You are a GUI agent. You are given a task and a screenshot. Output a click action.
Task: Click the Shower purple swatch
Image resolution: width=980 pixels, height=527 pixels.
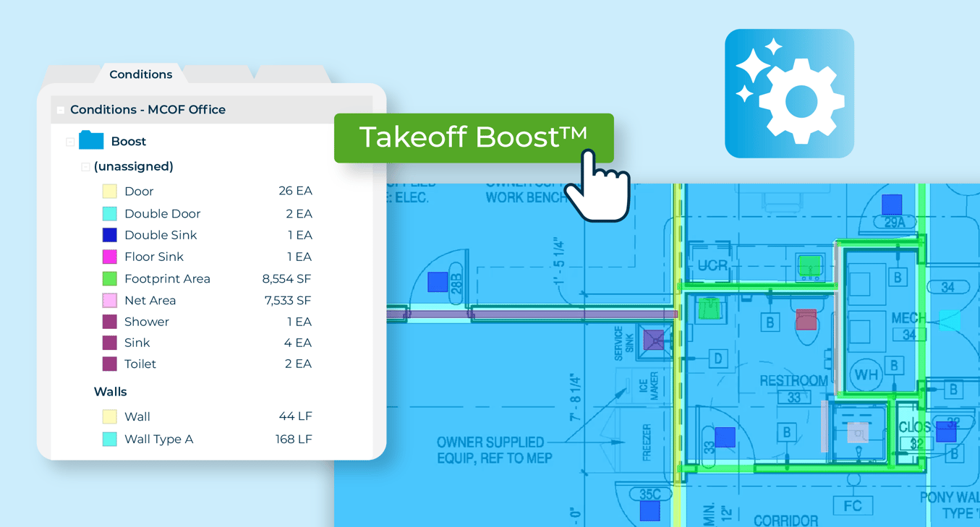pyautogui.click(x=109, y=322)
